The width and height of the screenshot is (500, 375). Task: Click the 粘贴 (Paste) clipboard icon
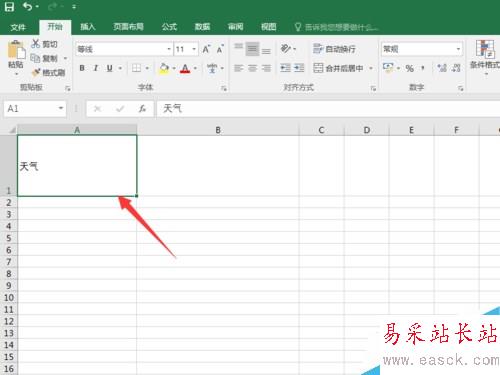click(16, 50)
